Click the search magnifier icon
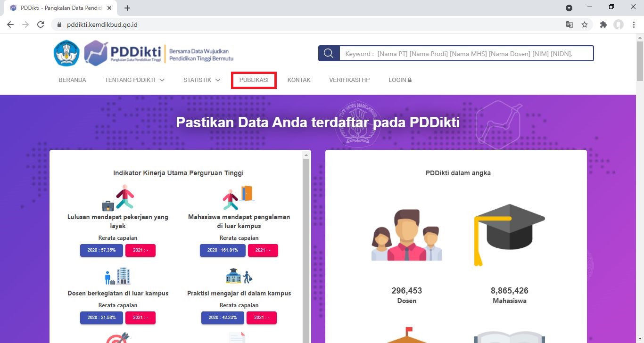The width and height of the screenshot is (644, 343). (x=329, y=54)
